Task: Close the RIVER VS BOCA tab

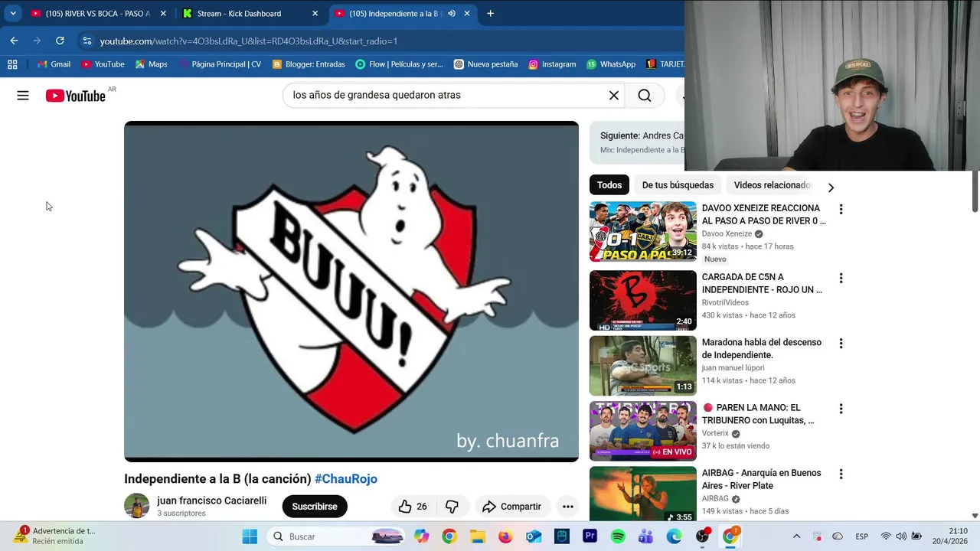Action: coord(163,13)
